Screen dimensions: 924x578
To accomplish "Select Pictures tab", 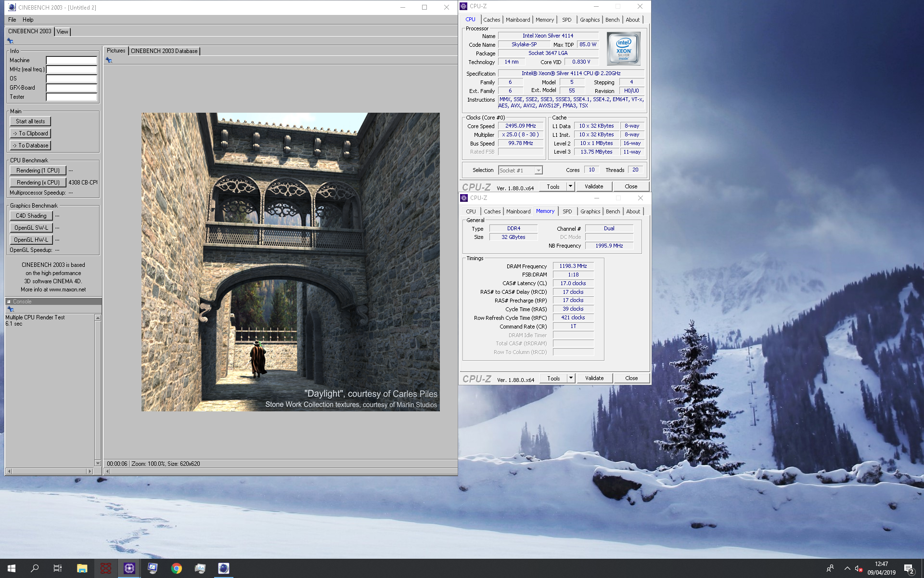I will (x=116, y=51).
